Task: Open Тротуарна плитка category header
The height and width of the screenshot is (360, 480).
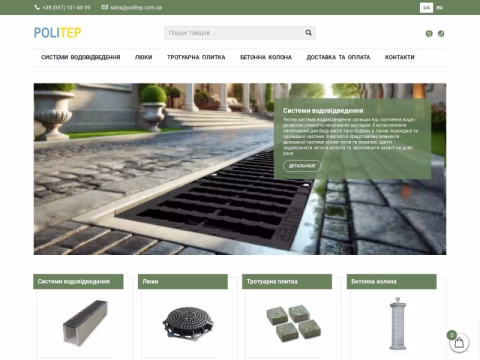Action: point(287,282)
